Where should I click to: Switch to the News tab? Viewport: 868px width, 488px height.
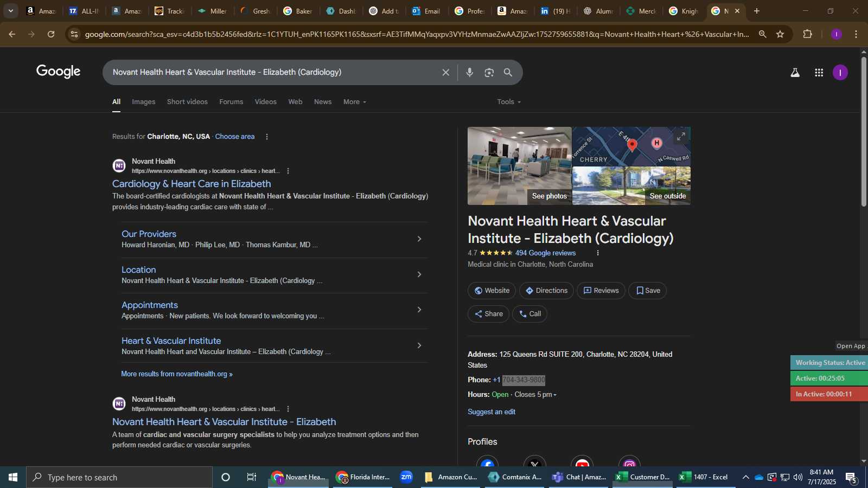coord(323,102)
